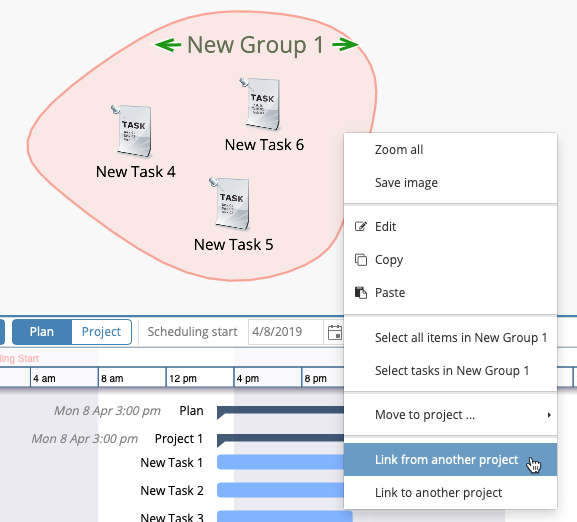Click the New Task 5 label
This screenshot has width=577, height=522.
coord(234,245)
